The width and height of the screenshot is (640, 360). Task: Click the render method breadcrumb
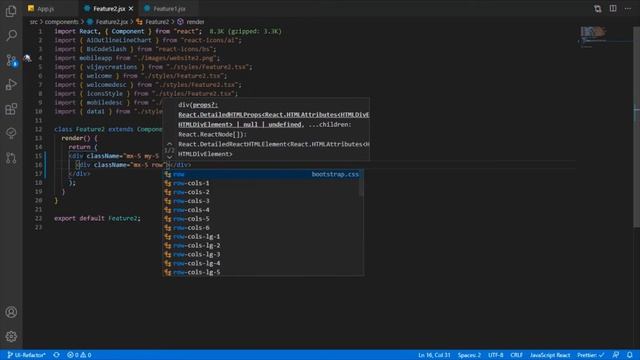point(191,22)
